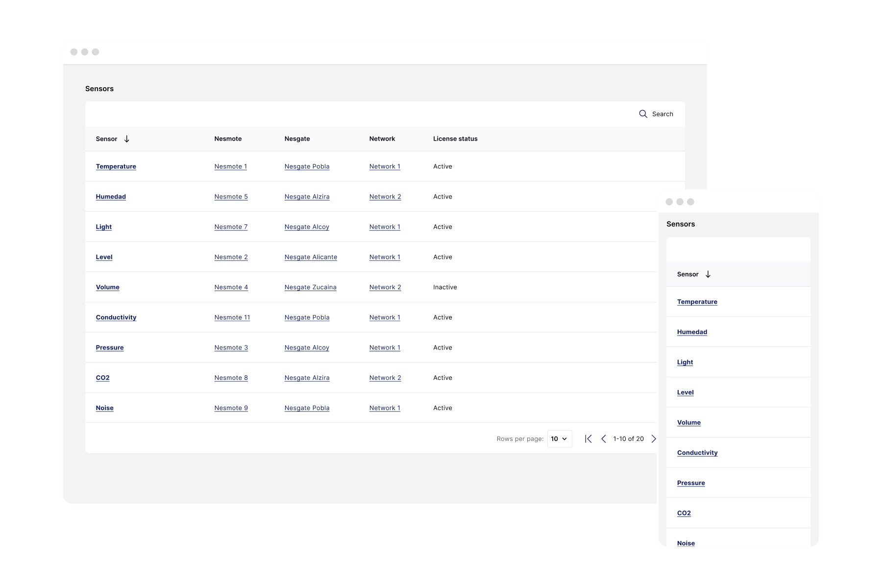Jump to the first page of results
This screenshot has height=588, width=882.
588,439
